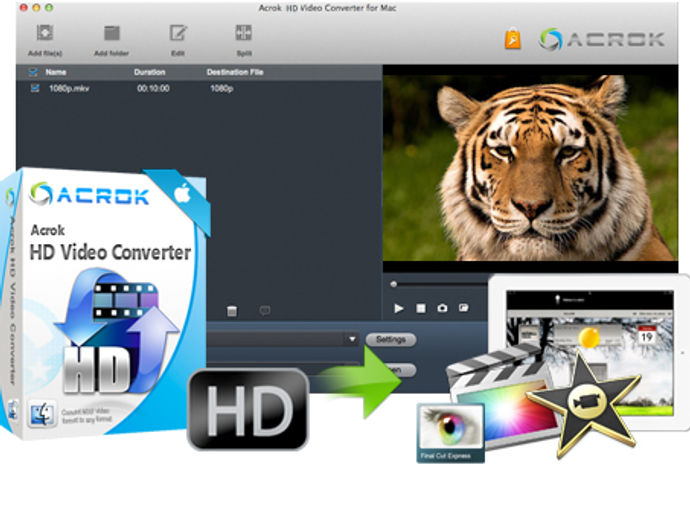Click the Duration column header
This screenshot has height=518, width=690.
(150, 72)
